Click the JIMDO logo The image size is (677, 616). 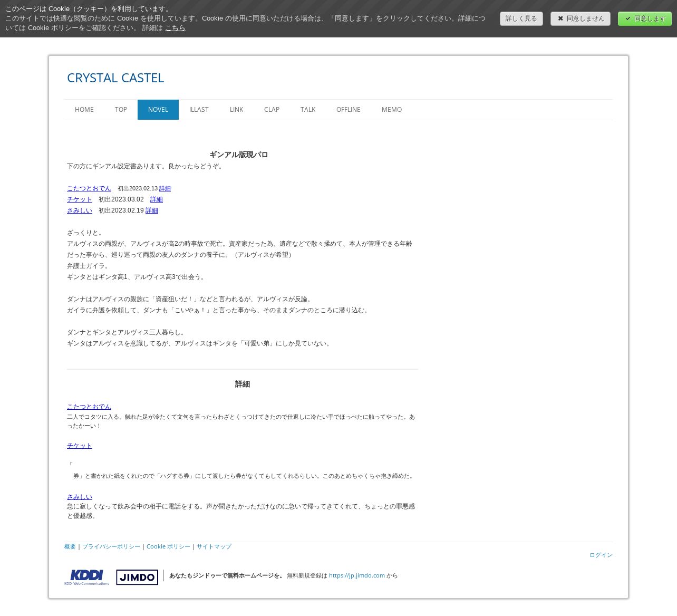[x=137, y=577]
